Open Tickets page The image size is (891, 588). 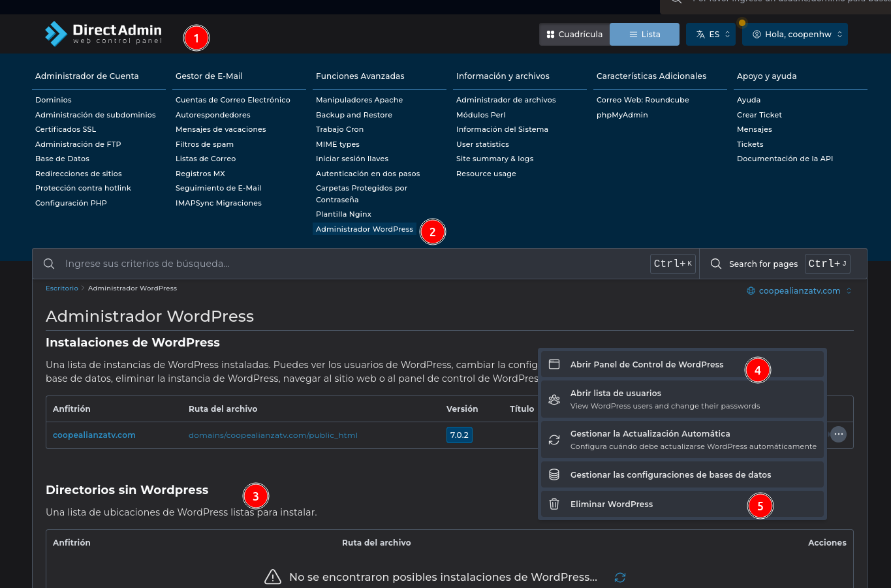point(750,144)
